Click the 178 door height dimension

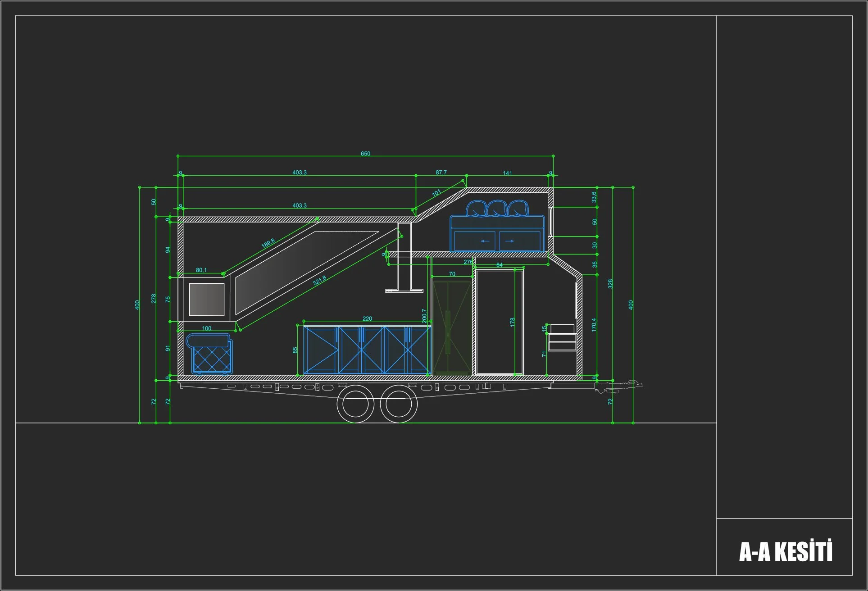point(513,322)
